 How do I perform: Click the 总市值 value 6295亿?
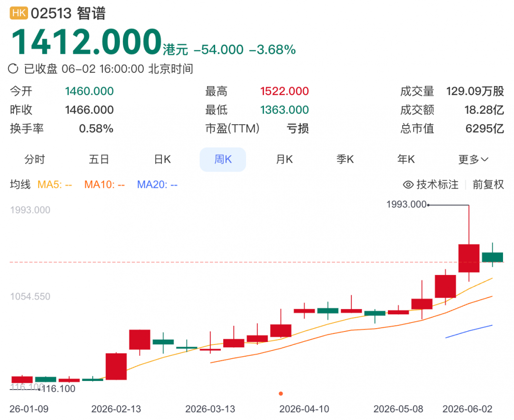(x=484, y=128)
